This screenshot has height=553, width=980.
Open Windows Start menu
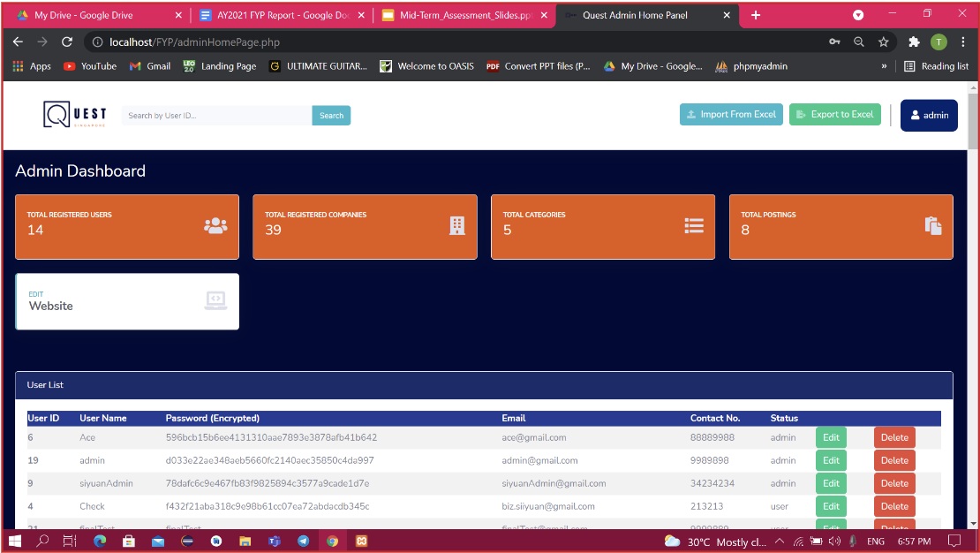click(x=15, y=541)
